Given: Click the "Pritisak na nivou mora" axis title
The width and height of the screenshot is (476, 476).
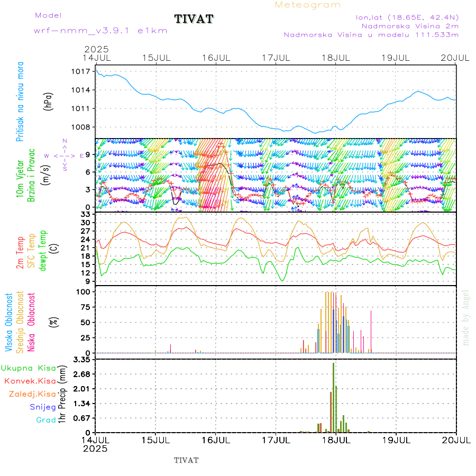Looking at the screenshot, I should 20,102.
